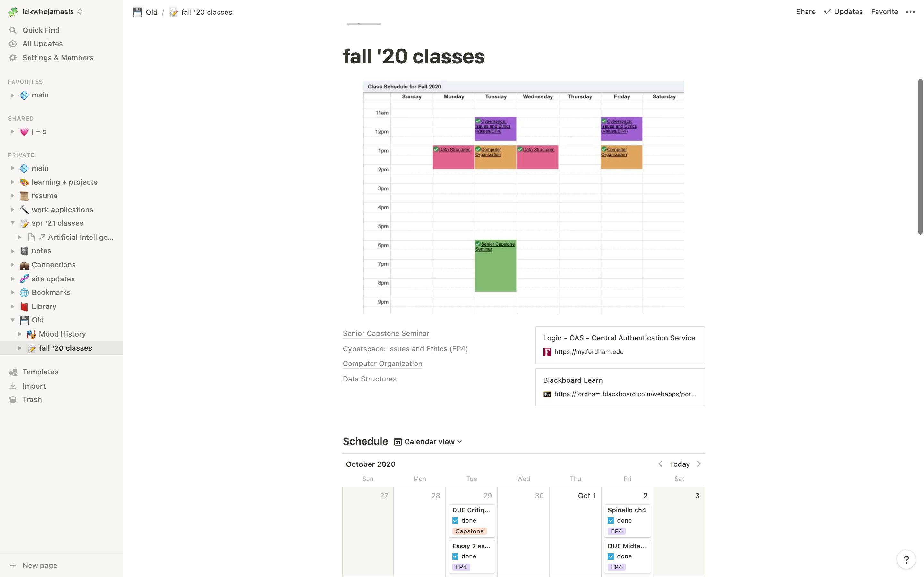Click the Updates checkmark icon
The image size is (924, 577).
pyautogui.click(x=827, y=12)
